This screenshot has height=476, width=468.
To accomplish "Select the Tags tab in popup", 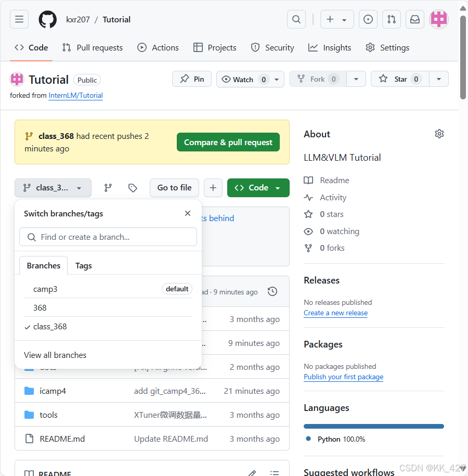I will (x=84, y=266).
